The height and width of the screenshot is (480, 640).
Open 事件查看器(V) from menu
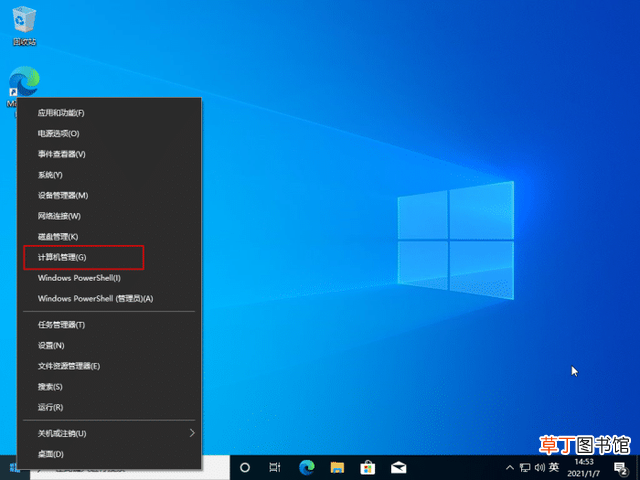click(x=109, y=154)
